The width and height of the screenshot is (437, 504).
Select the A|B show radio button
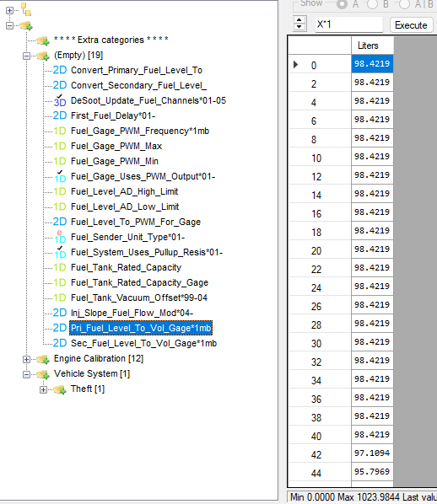click(x=404, y=4)
